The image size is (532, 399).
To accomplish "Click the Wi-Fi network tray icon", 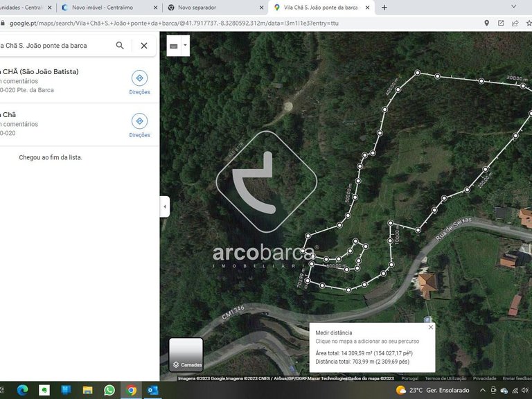I will point(515,390).
